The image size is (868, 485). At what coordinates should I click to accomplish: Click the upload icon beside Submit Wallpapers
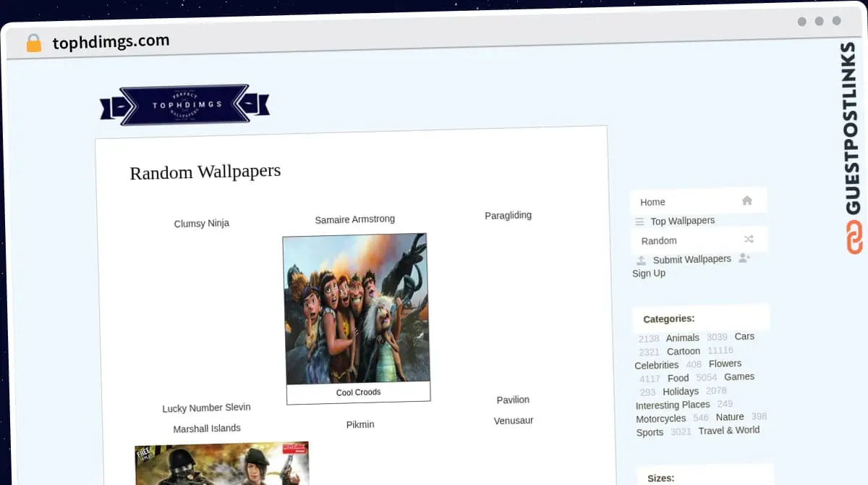[x=641, y=261]
